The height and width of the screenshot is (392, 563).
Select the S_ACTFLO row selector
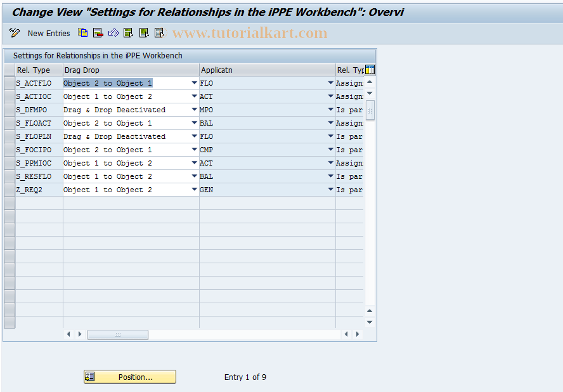pos(10,83)
